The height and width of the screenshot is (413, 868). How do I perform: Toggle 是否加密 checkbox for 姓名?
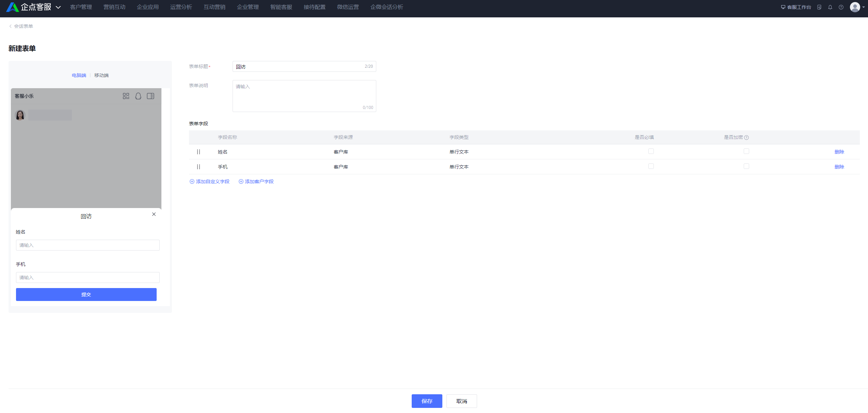click(746, 151)
